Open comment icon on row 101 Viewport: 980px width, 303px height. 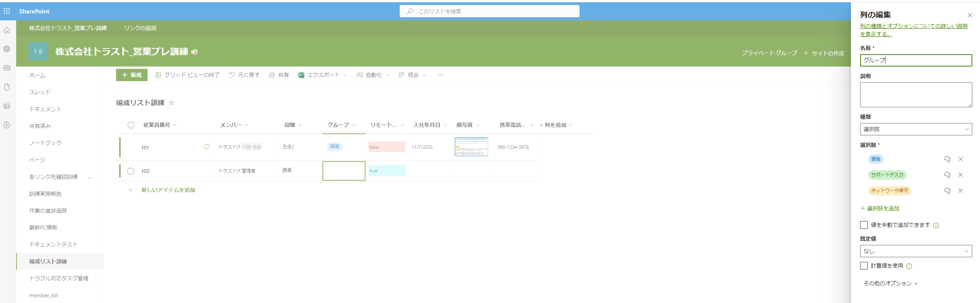[x=207, y=147]
